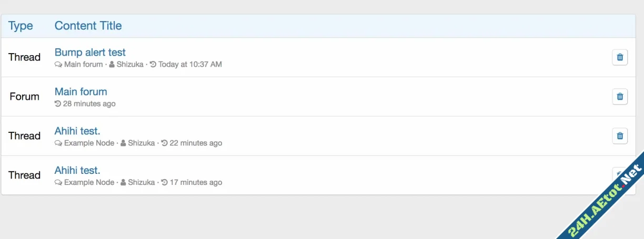This screenshot has width=644, height=239.
Task: Click the trash icon for Bump alert test
Action: coord(620,57)
